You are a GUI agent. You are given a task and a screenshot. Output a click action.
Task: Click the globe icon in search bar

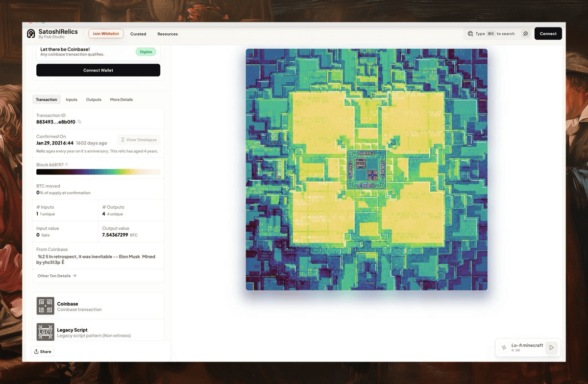470,34
